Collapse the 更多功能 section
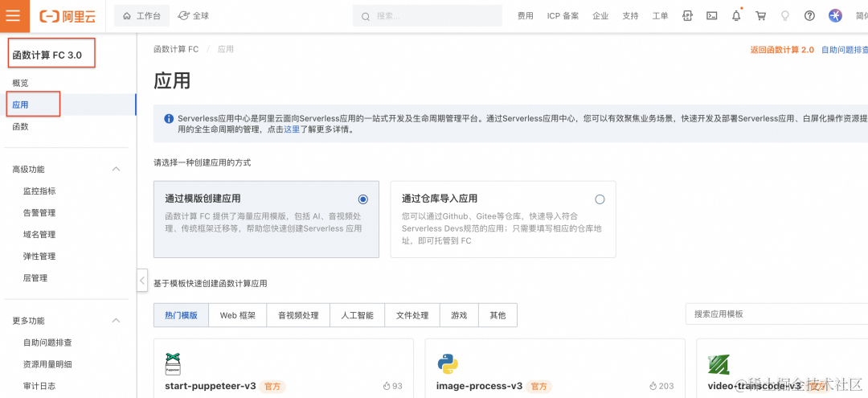868x398 pixels. click(117, 321)
